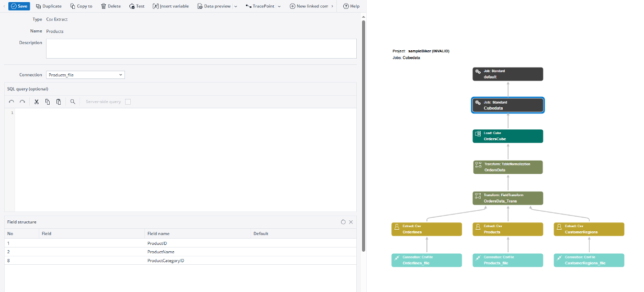Click the Insert variable toolbar item
644x292 pixels.
[x=171, y=6]
